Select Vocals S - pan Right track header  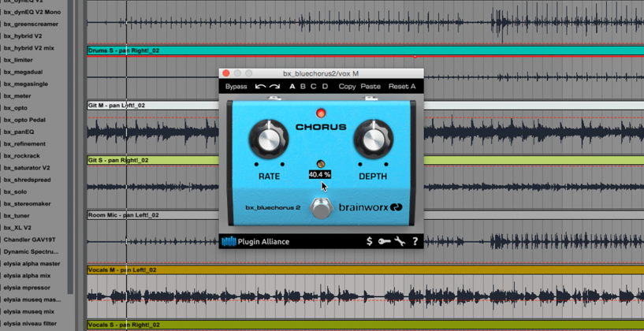coord(366,325)
